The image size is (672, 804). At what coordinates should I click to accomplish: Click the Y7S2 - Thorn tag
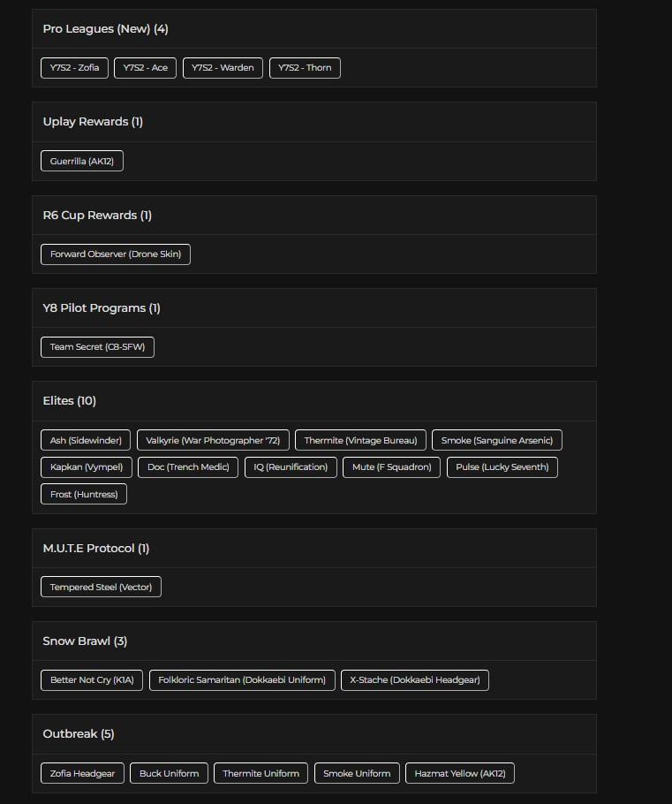click(305, 68)
